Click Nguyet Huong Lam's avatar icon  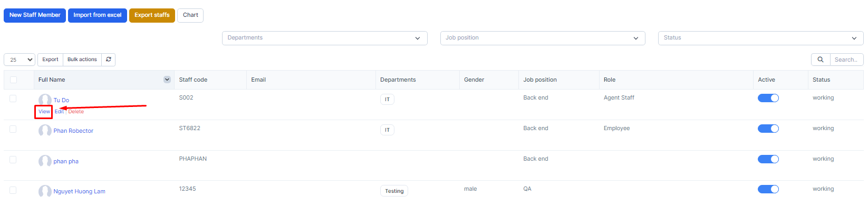(45, 191)
